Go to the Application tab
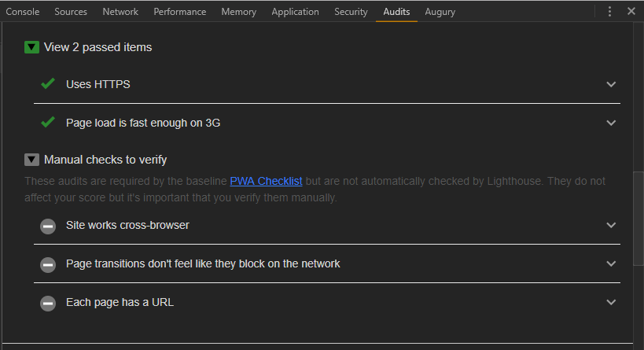The image size is (644, 350). pyautogui.click(x=295, y=12)
